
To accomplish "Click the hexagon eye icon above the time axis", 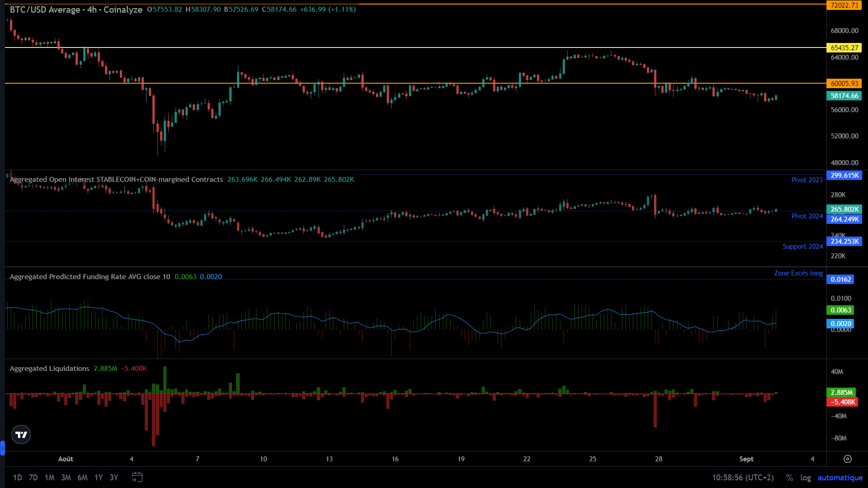I will pyautogui.click(x=848, y=459).
